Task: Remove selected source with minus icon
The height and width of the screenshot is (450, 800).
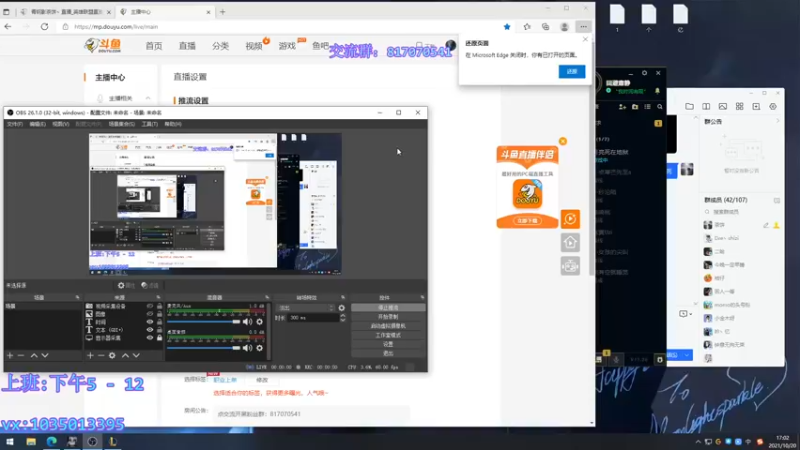Action: [x=101, y=355]
